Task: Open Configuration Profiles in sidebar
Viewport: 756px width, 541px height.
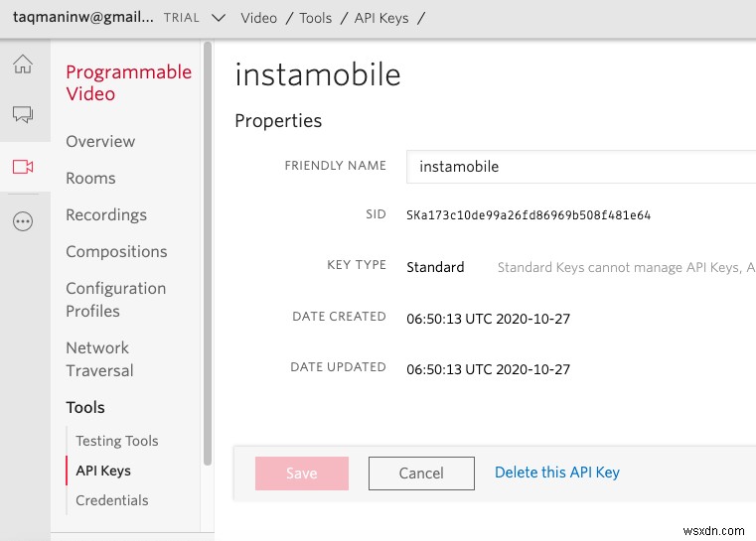Action: 115,299
